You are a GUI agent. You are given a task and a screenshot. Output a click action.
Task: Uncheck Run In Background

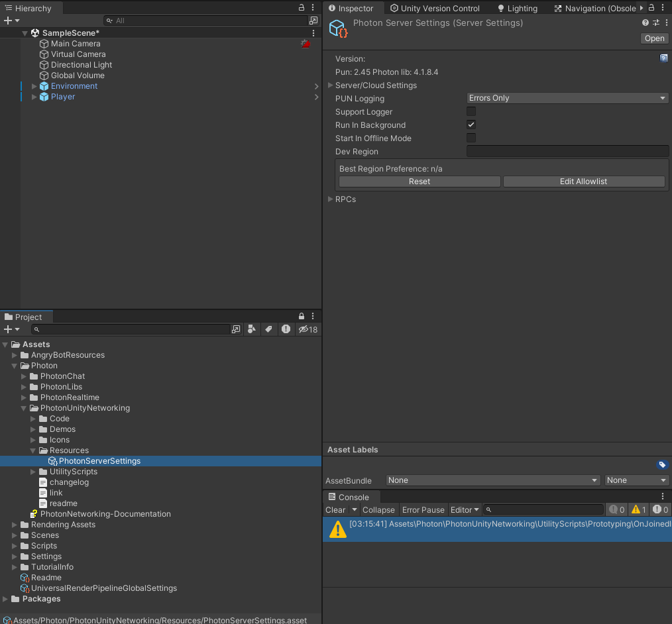point(471,125)
